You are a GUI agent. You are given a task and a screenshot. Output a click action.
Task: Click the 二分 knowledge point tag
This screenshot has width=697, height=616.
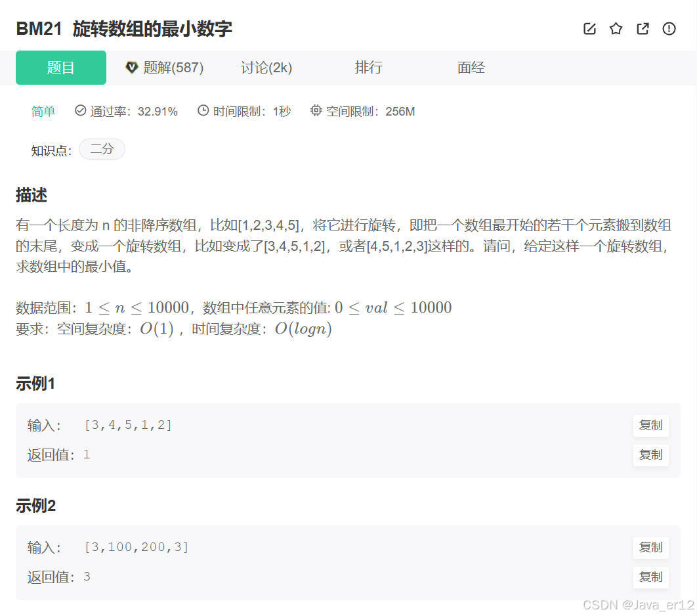pos(102,150)
